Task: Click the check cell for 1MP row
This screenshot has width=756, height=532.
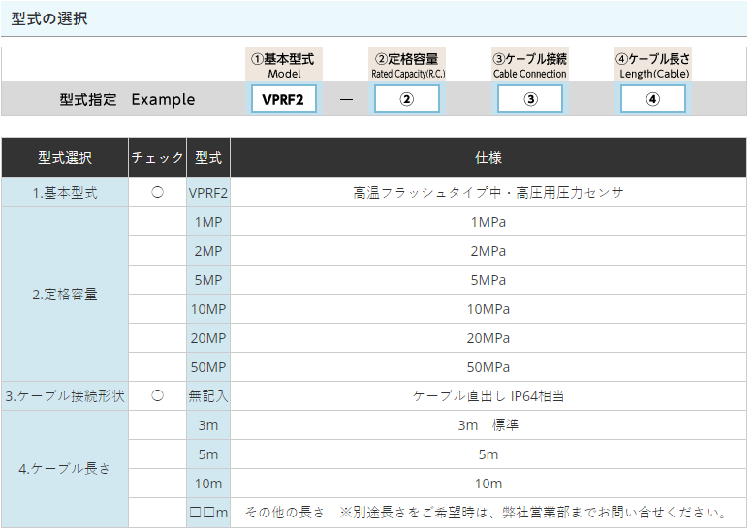Action: (157, 222)
